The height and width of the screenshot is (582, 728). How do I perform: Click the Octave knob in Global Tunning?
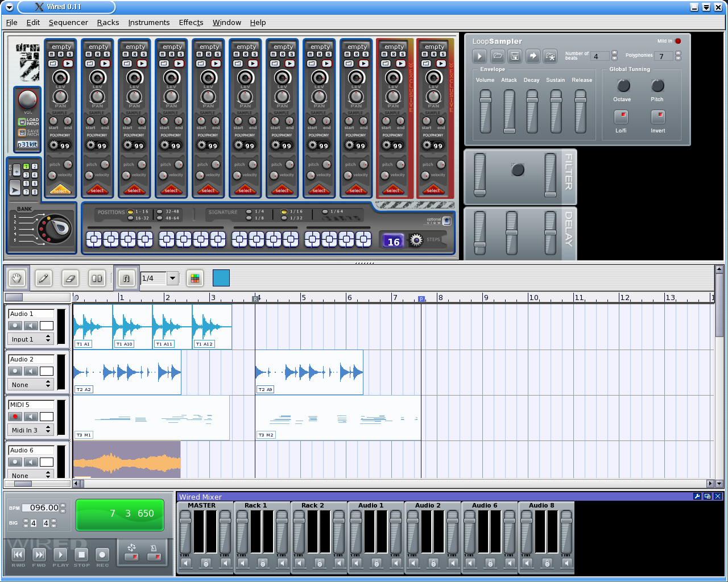tap(623, 86)
